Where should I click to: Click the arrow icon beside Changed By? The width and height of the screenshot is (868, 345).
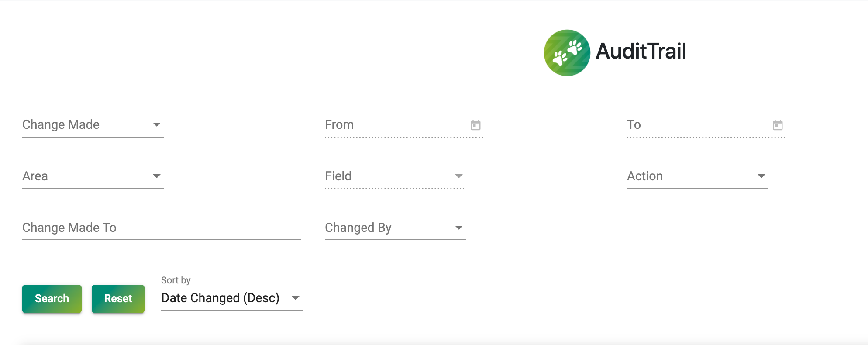(459, 228)
